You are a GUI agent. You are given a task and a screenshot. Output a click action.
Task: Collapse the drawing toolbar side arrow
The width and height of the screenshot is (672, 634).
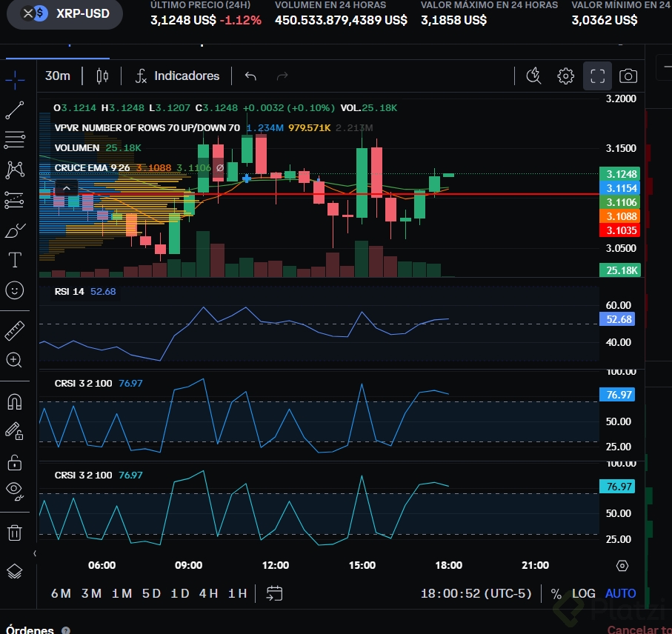click(35, 553)
